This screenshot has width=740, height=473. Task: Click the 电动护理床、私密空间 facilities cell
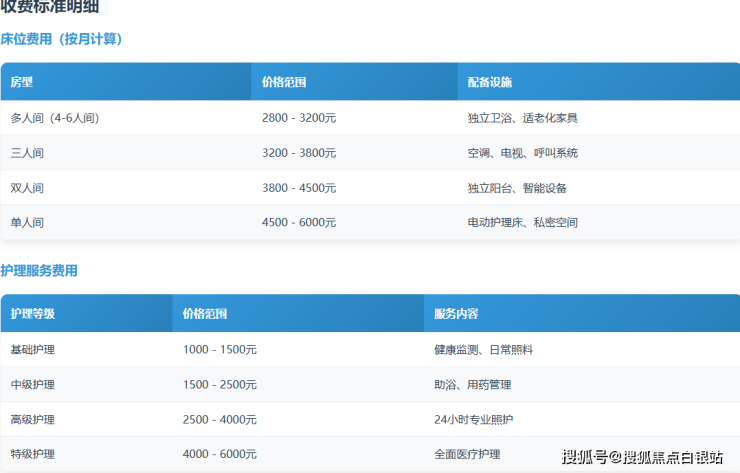click(522, 223)
